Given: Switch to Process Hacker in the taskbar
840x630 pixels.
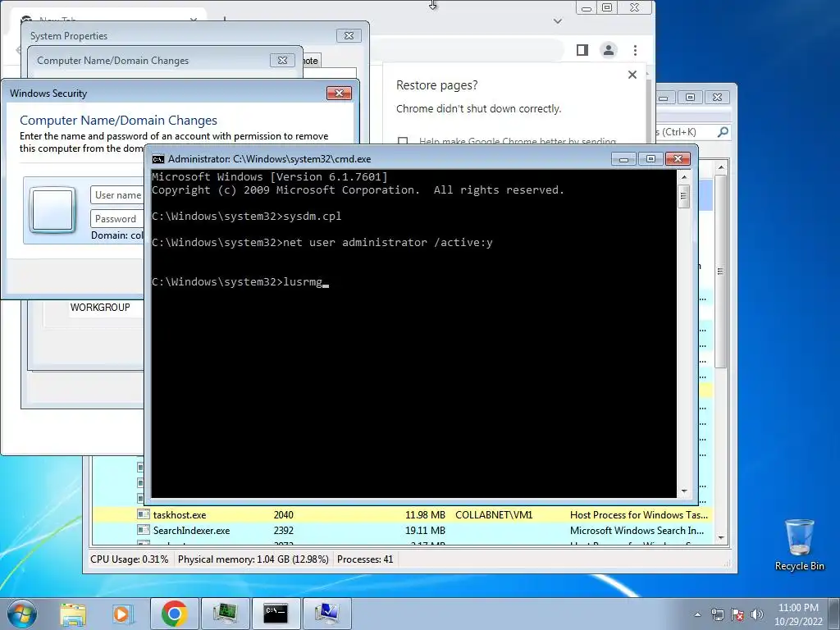Looking at the screenshot, I should 225,614.
